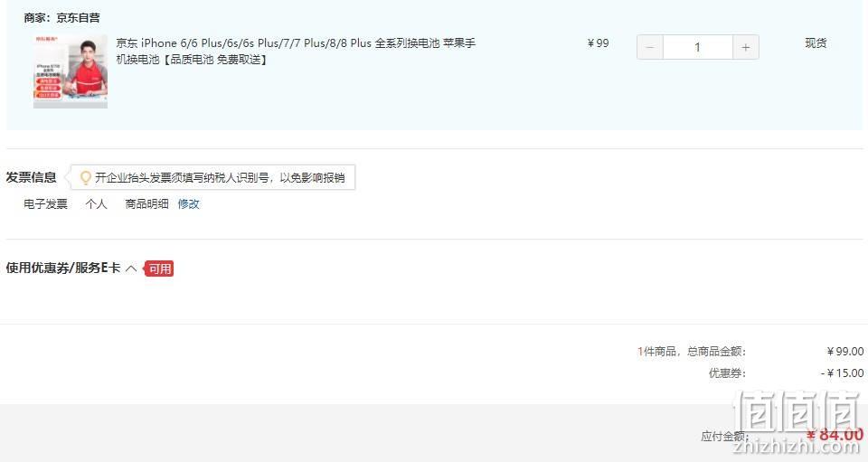
Task: Open the iPhone battery replacement product title
Action: pos(296,51)
